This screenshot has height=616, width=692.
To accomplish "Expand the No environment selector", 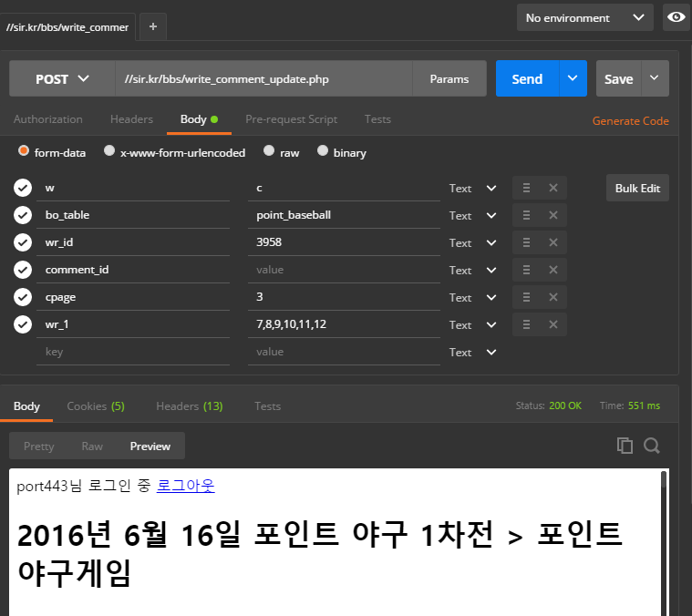I will [584, 18].
